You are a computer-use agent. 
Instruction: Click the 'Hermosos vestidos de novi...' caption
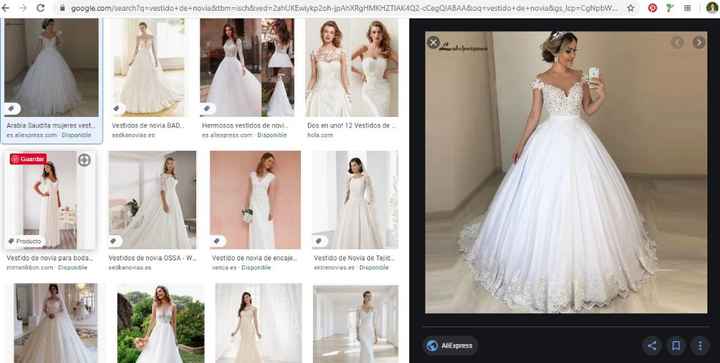tap(245, 125)
